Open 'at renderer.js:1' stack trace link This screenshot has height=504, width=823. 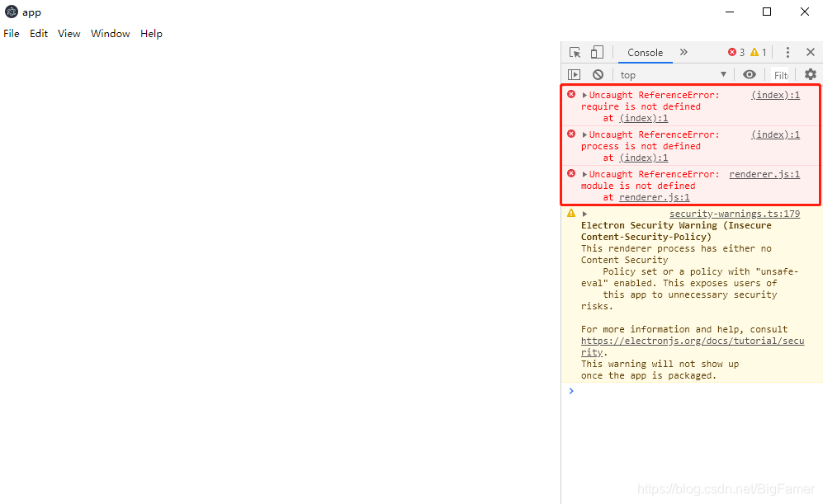[x=654, y=197]
